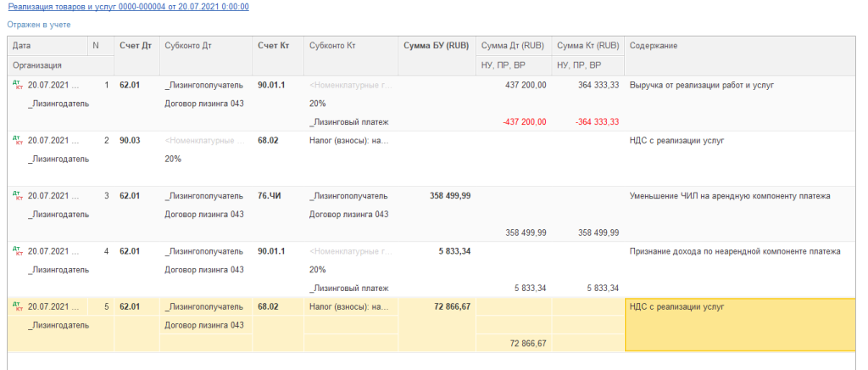The width and height of the screenshot is (868, 370).
Task: Click the Содержание column header
Action: pyautogui.click(x=653, y=45)
